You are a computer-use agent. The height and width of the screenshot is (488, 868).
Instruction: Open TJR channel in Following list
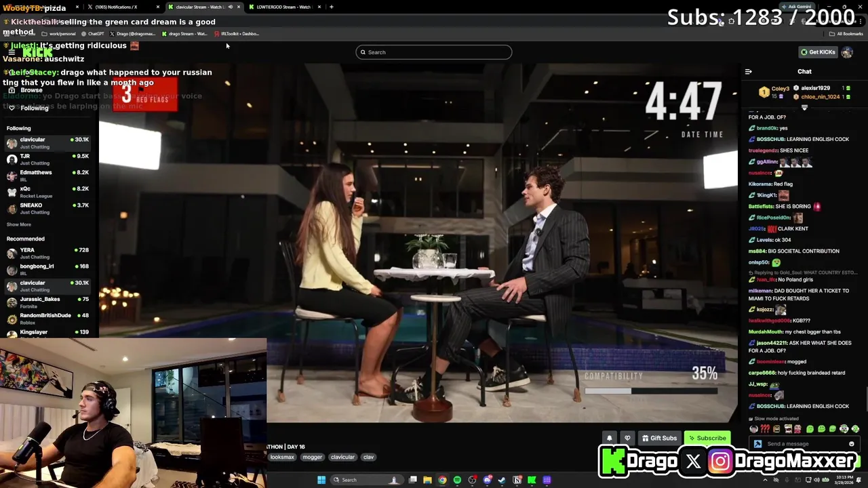[47, 159]
